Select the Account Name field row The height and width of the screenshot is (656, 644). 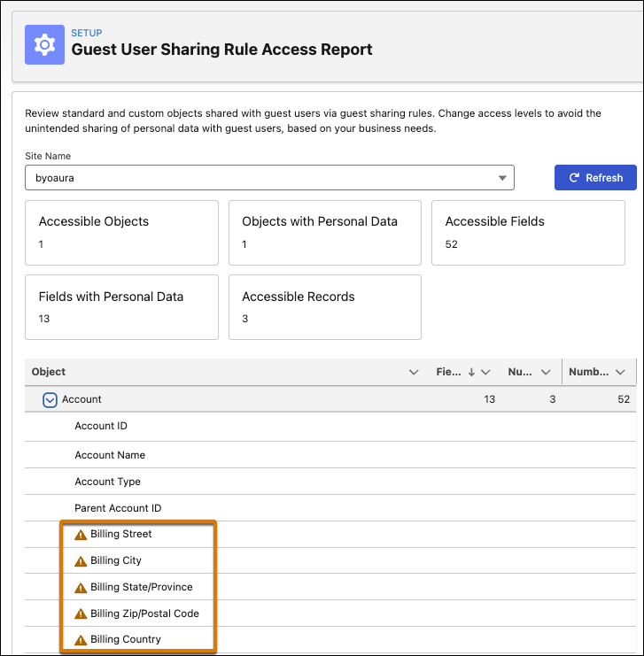coord(330,455)
